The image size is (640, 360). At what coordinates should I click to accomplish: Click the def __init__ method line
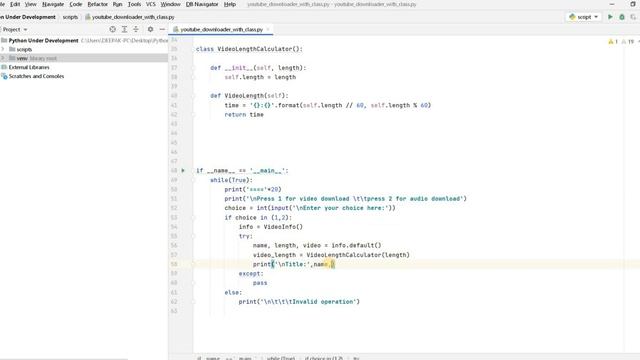pos(258,68)
